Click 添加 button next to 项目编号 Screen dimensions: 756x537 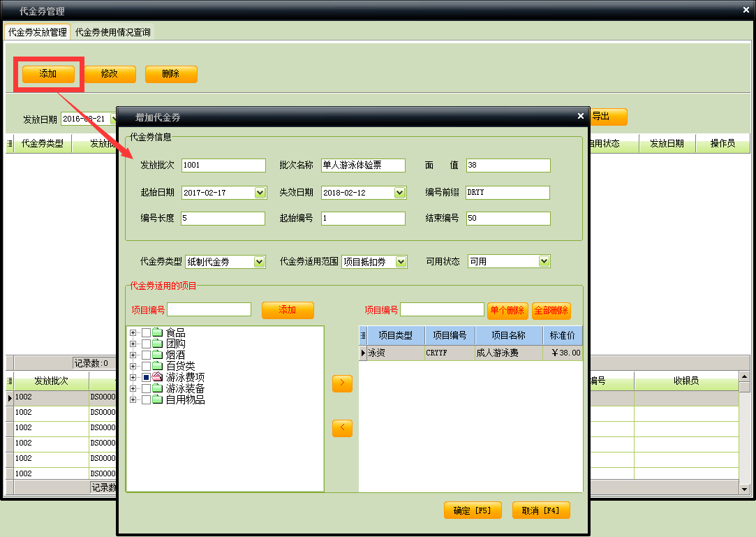click(288, 310)
